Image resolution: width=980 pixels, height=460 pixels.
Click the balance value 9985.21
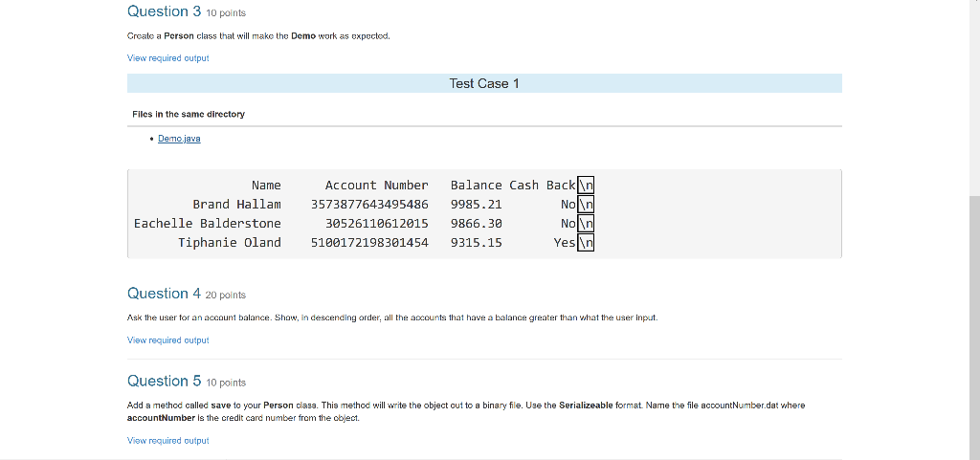coord(477,204)
